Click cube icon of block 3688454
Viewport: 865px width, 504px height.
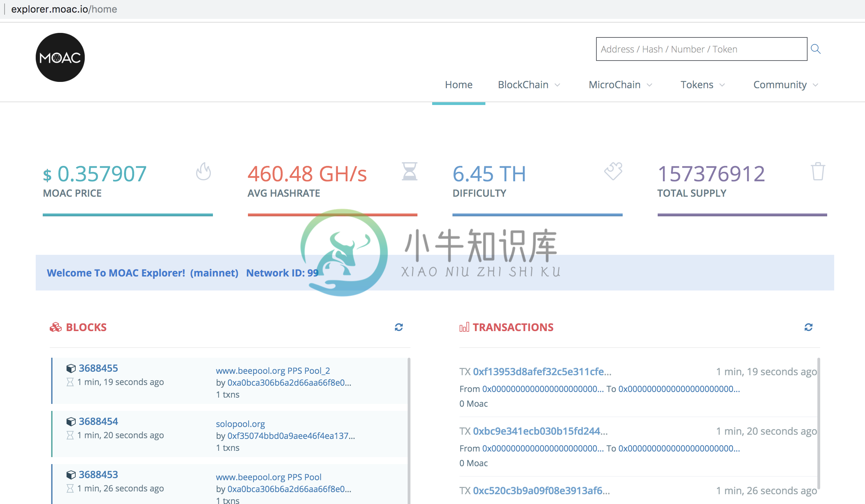[x=71, y=421]
